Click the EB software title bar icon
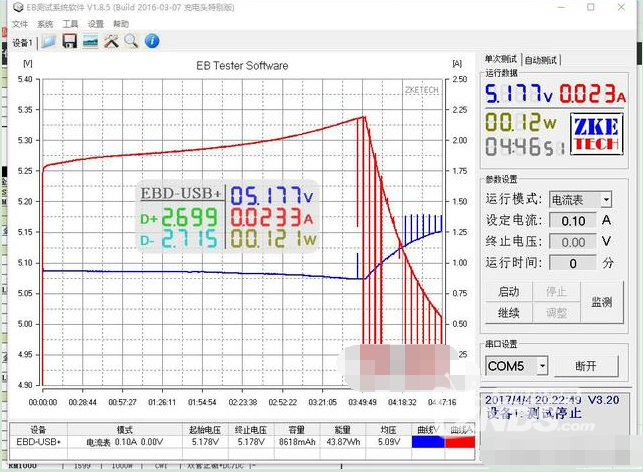 tap(17, 7)
